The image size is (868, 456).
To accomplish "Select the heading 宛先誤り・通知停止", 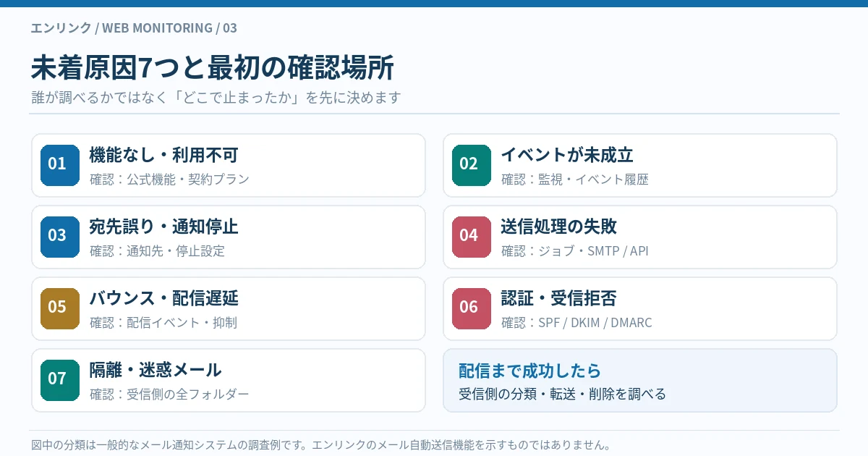I will tap(163, 227).
